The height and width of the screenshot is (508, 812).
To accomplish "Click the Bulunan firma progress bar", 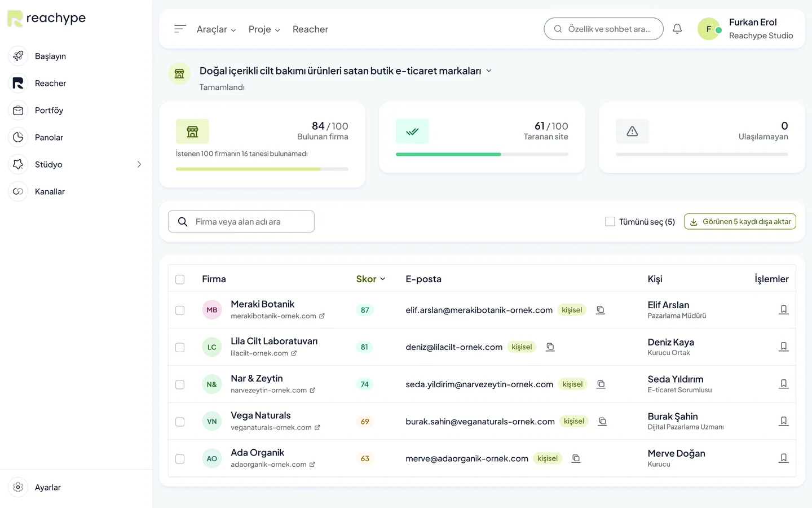I will [x=262, y=169].
